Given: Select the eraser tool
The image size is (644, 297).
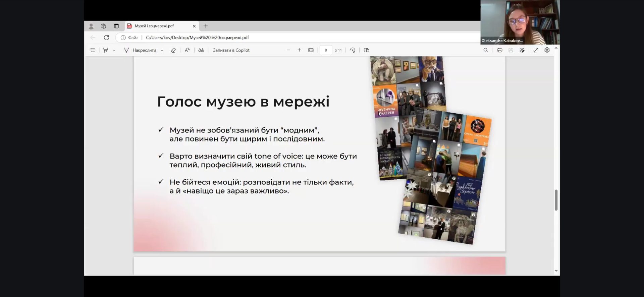Looking at the screenshot, I should point(173,50).
